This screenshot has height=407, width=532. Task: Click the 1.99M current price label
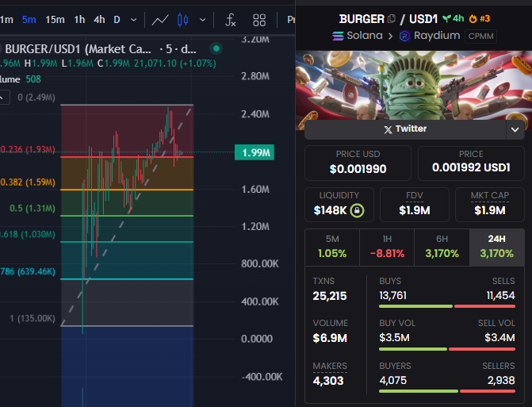255,153
